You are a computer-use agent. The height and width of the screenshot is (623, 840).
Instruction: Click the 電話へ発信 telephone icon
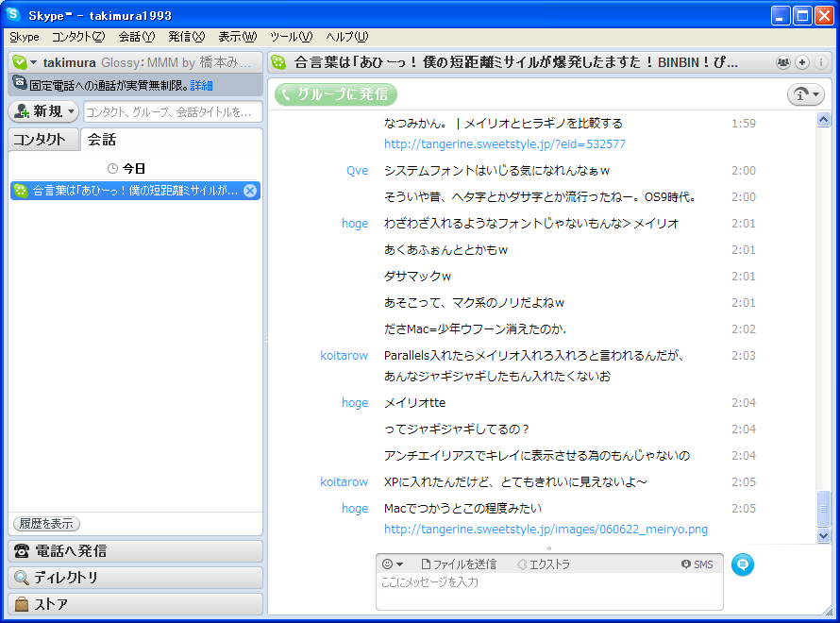click(x=22, y=550)
